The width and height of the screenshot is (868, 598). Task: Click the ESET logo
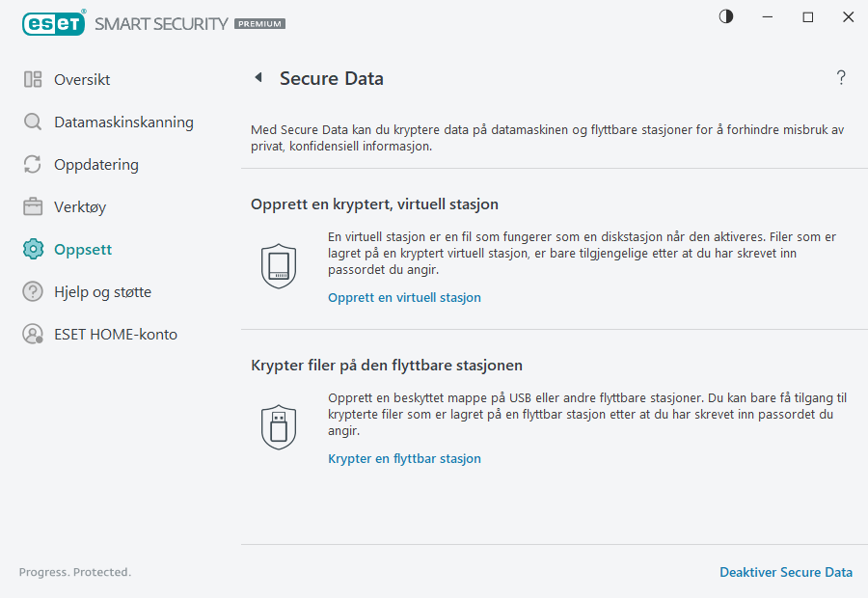click(x=54, y=23)
